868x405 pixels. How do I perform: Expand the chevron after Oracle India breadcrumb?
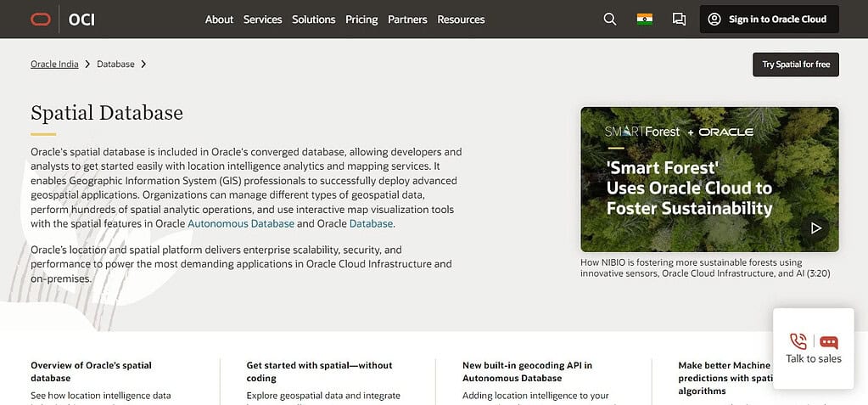(87, 65)
